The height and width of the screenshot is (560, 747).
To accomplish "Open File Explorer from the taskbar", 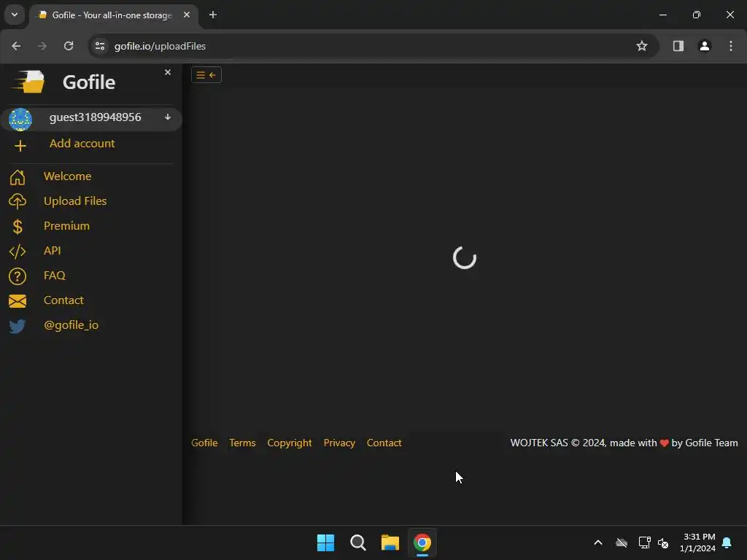I will pyautogui.click(x=390, y=542).
